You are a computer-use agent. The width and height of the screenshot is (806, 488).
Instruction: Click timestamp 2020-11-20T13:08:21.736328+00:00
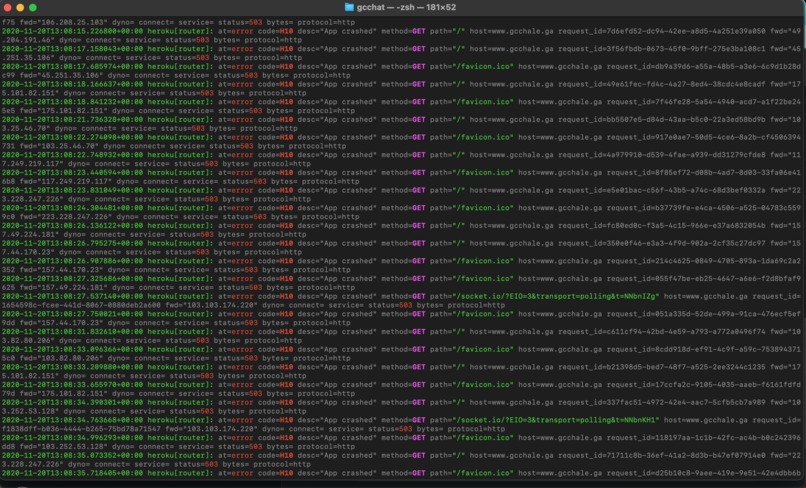(72, 119)
